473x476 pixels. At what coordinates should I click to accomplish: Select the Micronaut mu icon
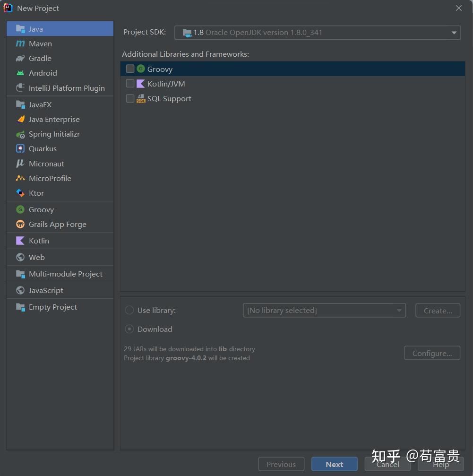click(20, 164)
